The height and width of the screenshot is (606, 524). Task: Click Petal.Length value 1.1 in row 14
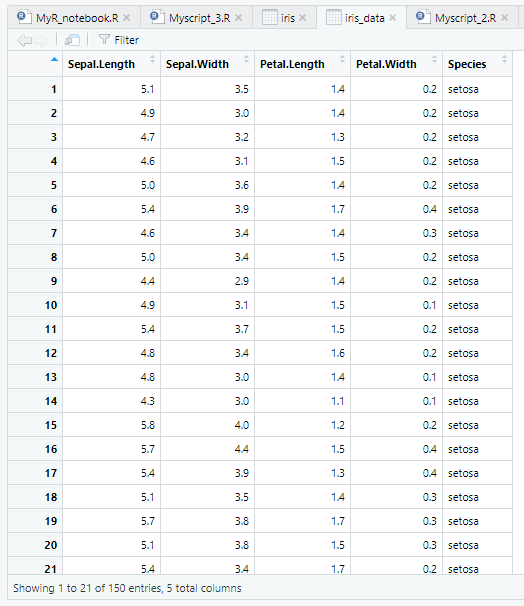(x=337, y=401)
